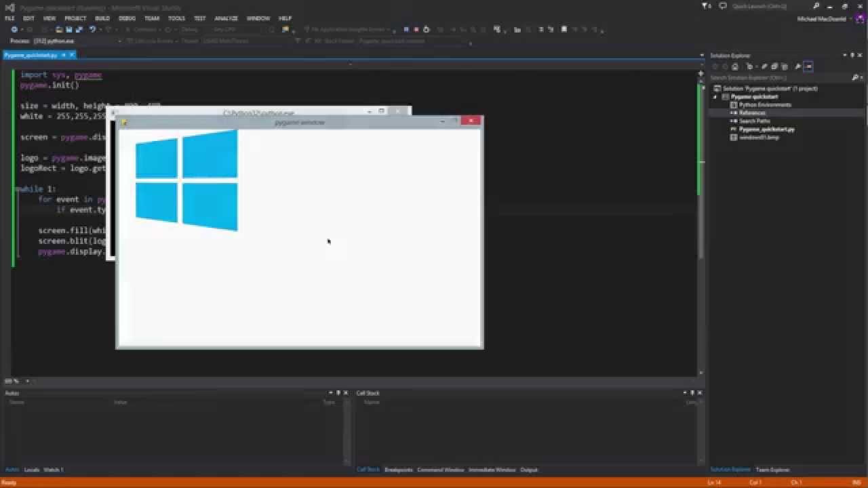The image size is (868, 488).
Task: Switch to the Locals tab
Action: pyautogui.click(x=32, y=470)
